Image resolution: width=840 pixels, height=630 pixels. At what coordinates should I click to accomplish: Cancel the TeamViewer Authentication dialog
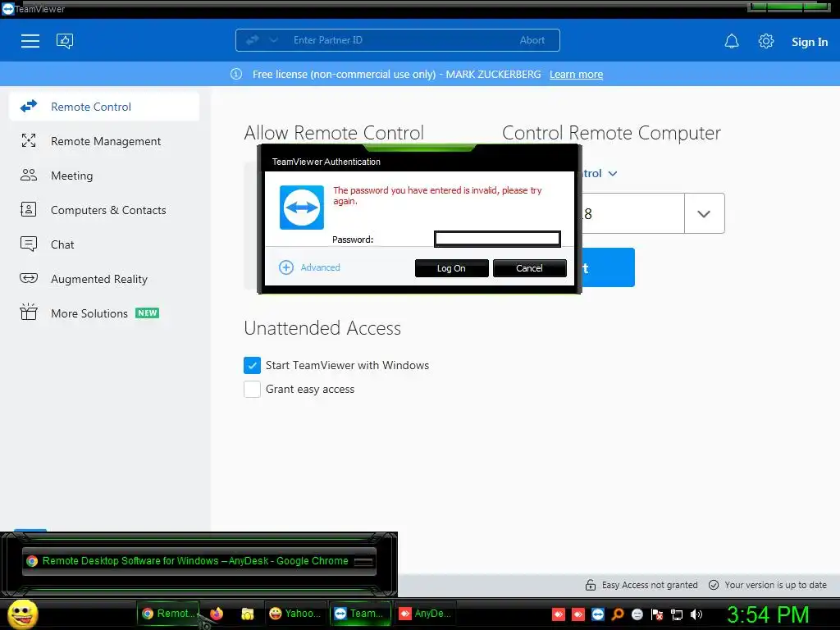click(529, 268)
